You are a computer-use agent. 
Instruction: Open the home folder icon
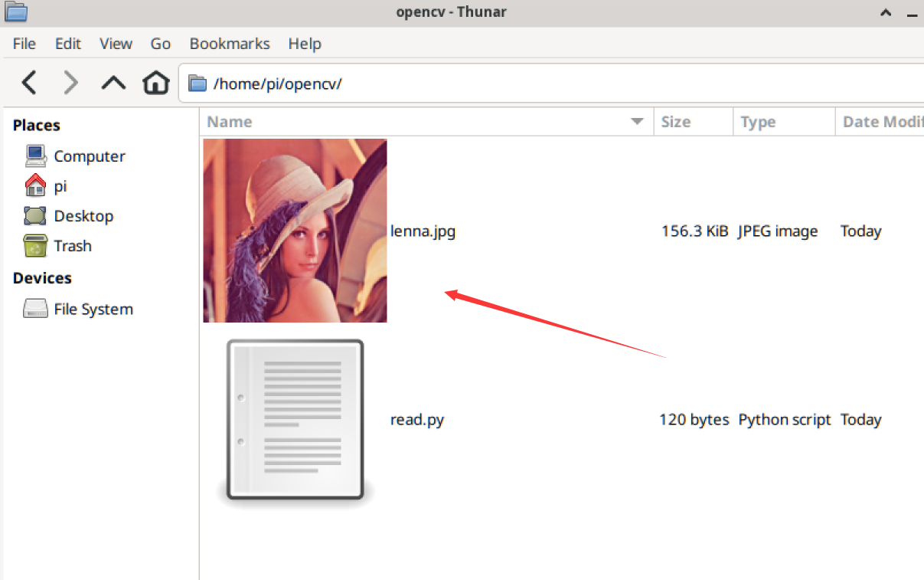coord(156,82)
